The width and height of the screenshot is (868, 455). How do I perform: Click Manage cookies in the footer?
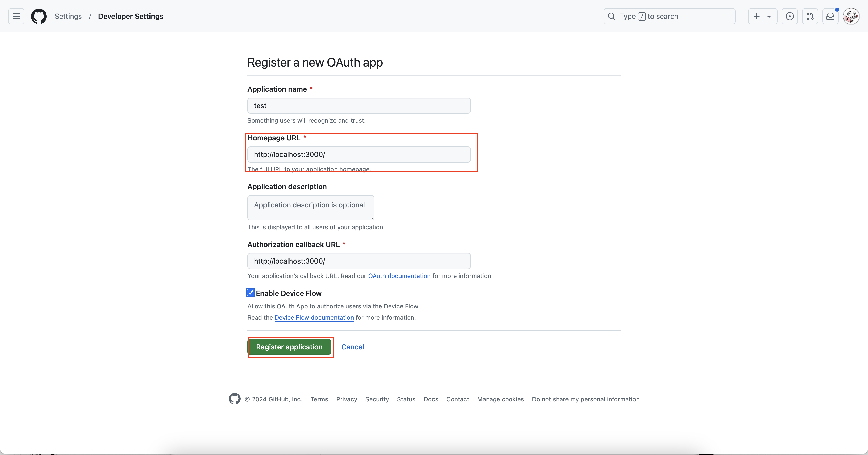point(500,399)
